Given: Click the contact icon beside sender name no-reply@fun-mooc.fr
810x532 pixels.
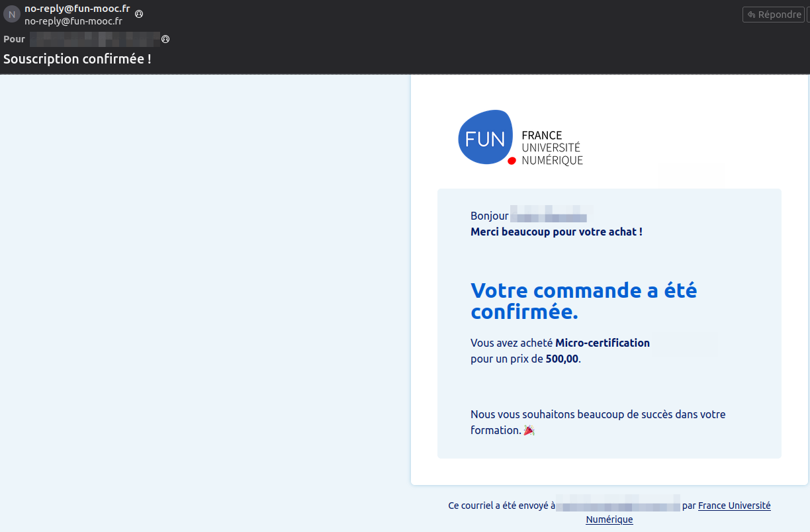Looking at the screenshot, I should (x=139, y=14).
